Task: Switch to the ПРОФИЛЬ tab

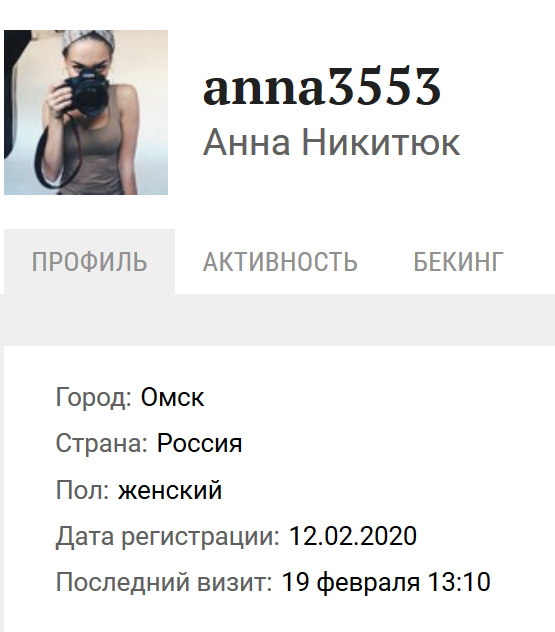Action: click(x=89, y=262)
